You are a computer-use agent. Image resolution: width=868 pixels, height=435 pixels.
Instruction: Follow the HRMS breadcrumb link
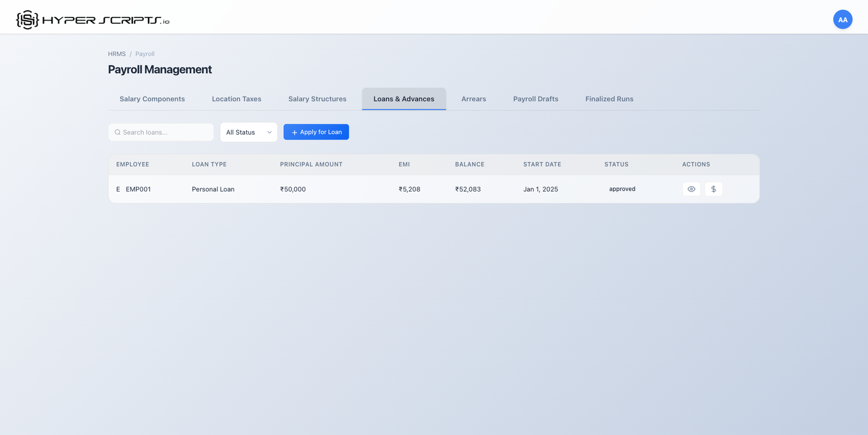pyautogui.click(x=117, y=54)
